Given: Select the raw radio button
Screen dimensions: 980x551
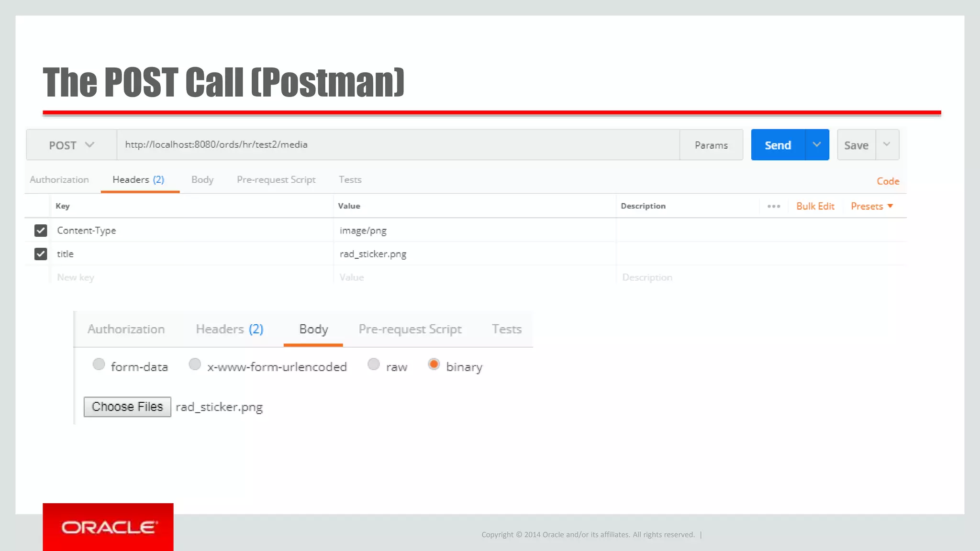Looking at the screenshot, I should point(374,364).
